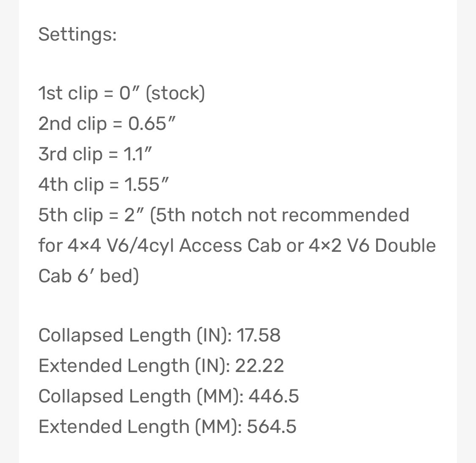Screen dimensions: 476x463
Task: Click the (stock) word in first line
Action: point(176,93)
